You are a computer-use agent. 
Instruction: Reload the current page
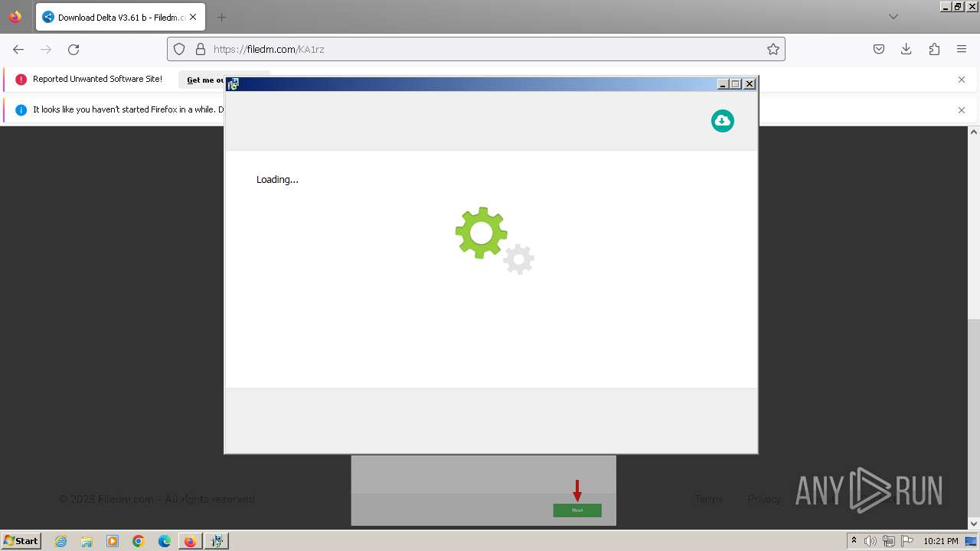click(73, 49)
